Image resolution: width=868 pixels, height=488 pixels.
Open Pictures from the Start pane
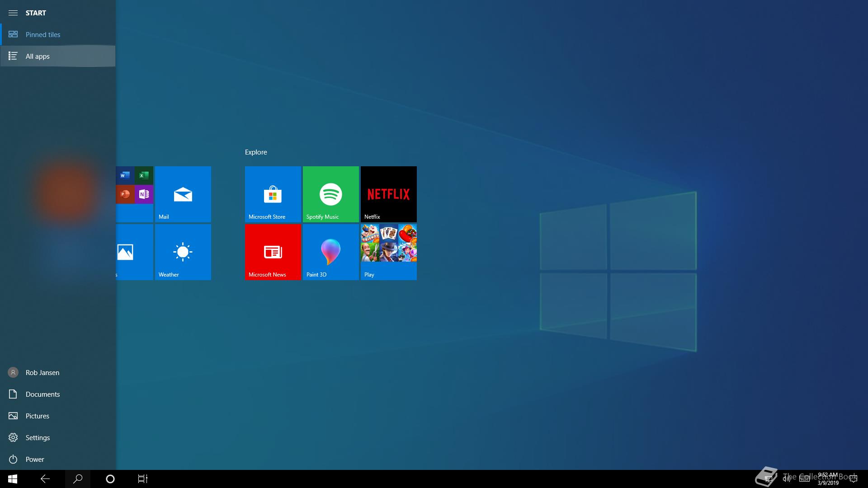(x=58, y=416)
